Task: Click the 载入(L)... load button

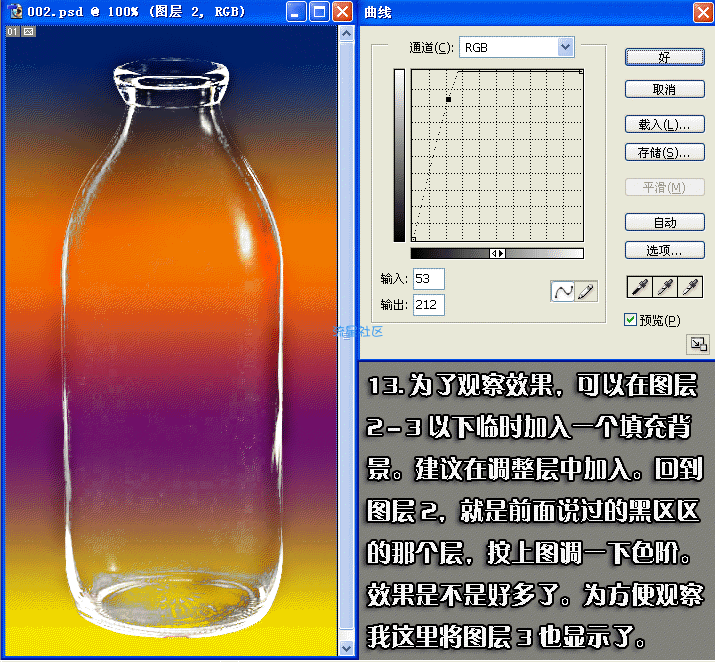Action: [x=664, y=124]
